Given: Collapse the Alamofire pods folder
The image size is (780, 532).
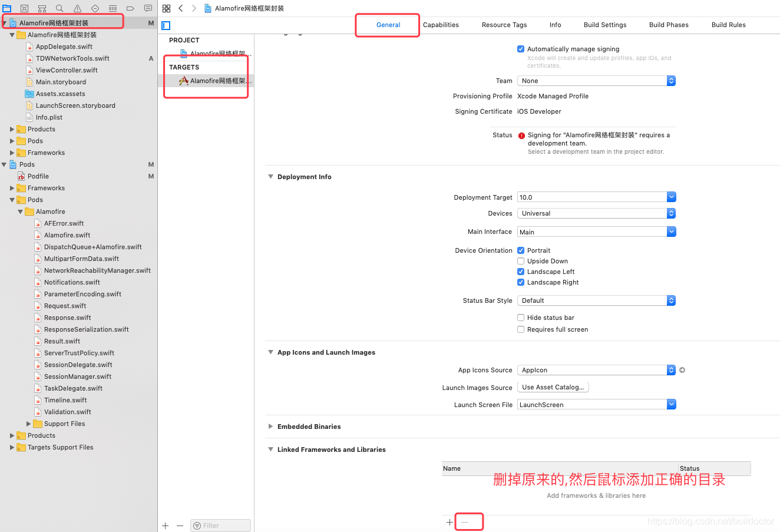Looking at the screenshot, I should [x=20, y=212].
